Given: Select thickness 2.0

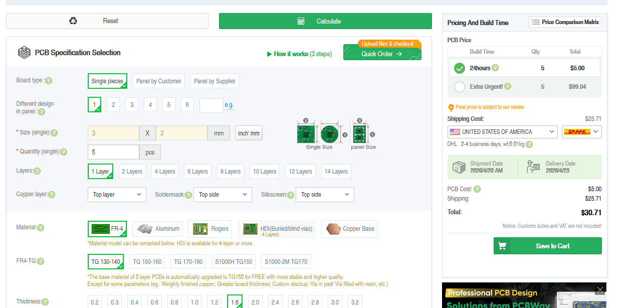Looking at the screenshot, I should pos(255,302).
